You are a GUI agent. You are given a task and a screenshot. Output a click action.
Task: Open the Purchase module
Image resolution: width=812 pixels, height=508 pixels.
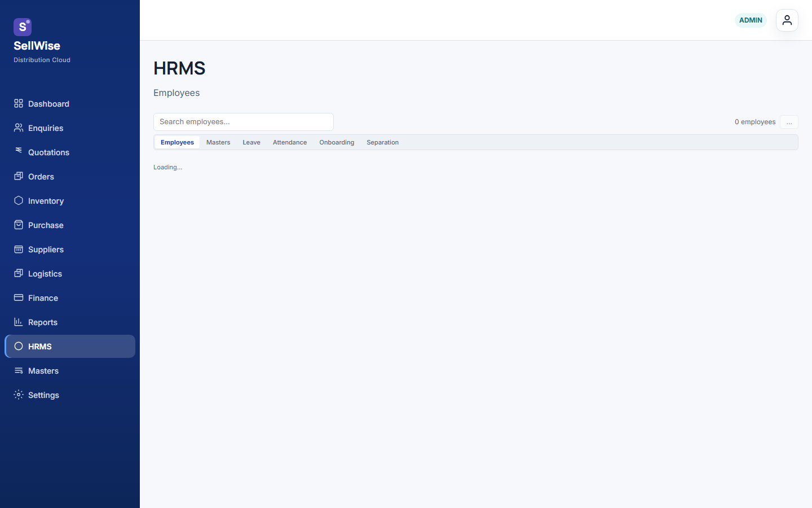pos(70,225)
